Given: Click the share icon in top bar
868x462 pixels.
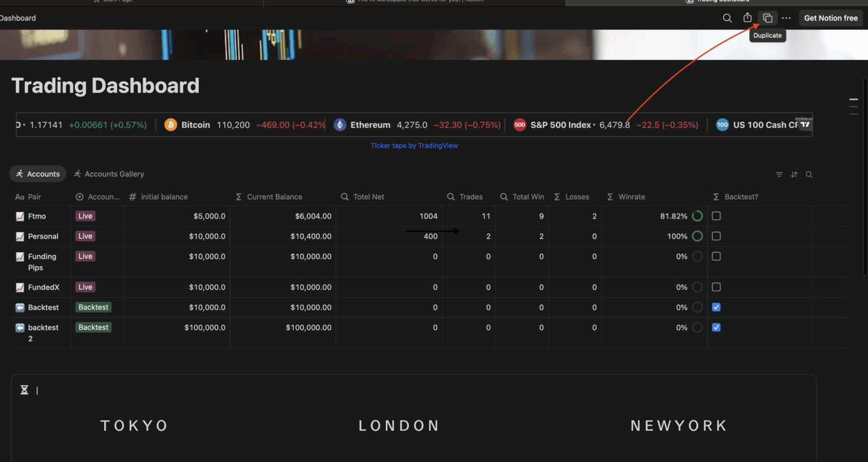Looking at the screenshot, I should [747, 18].
